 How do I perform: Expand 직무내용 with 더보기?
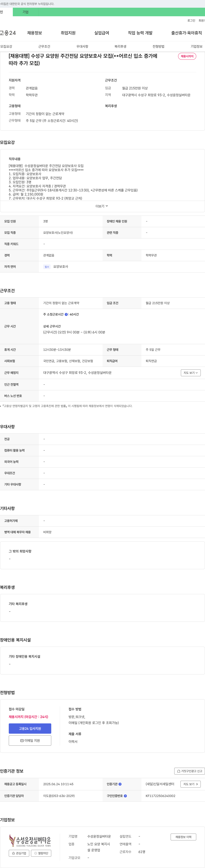tap(102, 206)
